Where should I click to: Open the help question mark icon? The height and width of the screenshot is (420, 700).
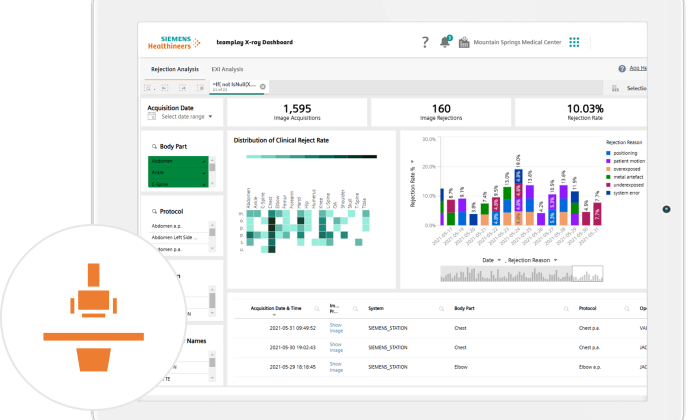coord(425,42)
